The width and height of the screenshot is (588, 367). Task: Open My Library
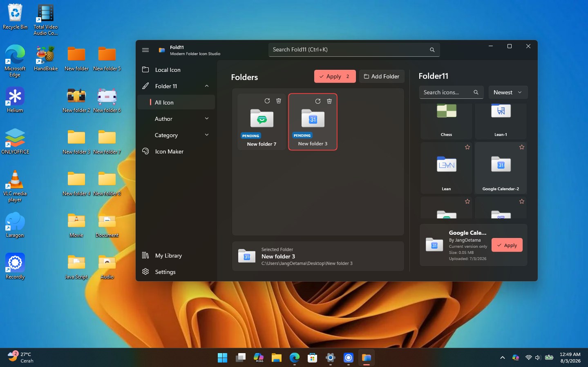176,256
